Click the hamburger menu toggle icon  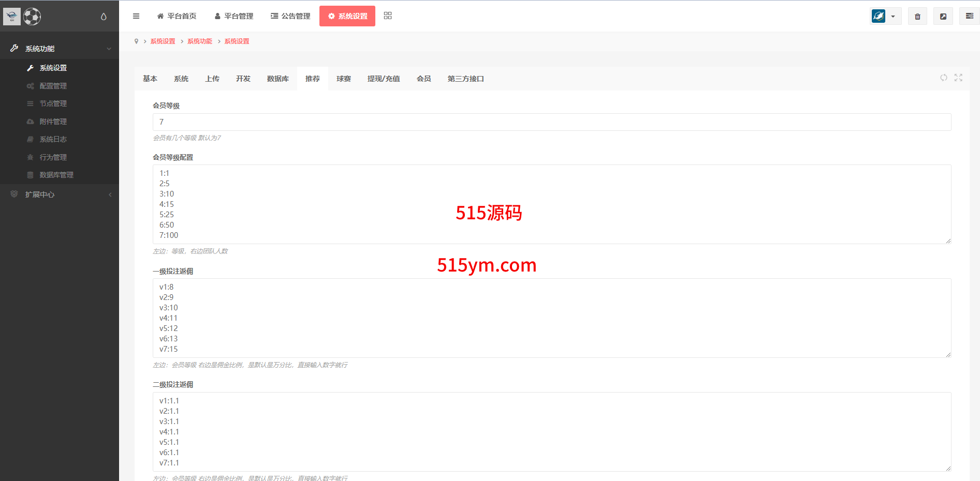pyautogui.click(x=136, y=16)
